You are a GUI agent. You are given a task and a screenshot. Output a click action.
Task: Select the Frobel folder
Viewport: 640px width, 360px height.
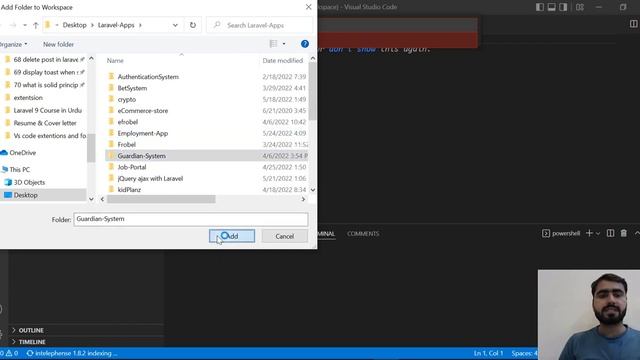coord(127,144)
